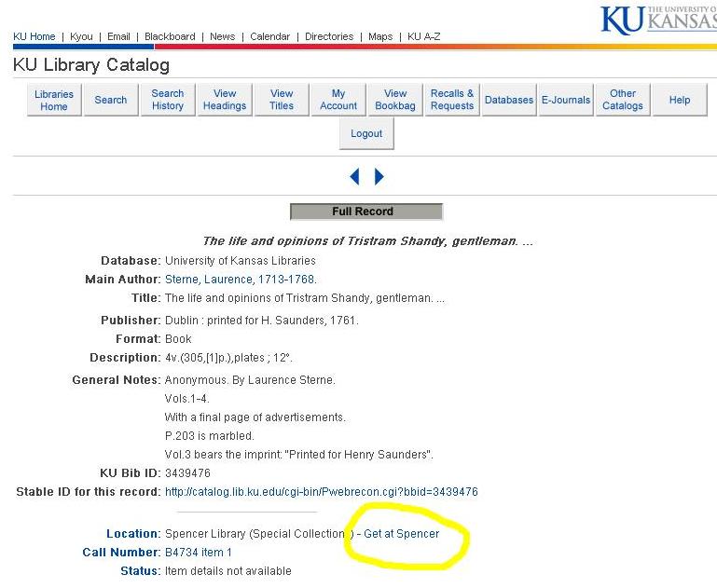
Task: Select the Libraries Home button
Action: (x=54, y=100)
